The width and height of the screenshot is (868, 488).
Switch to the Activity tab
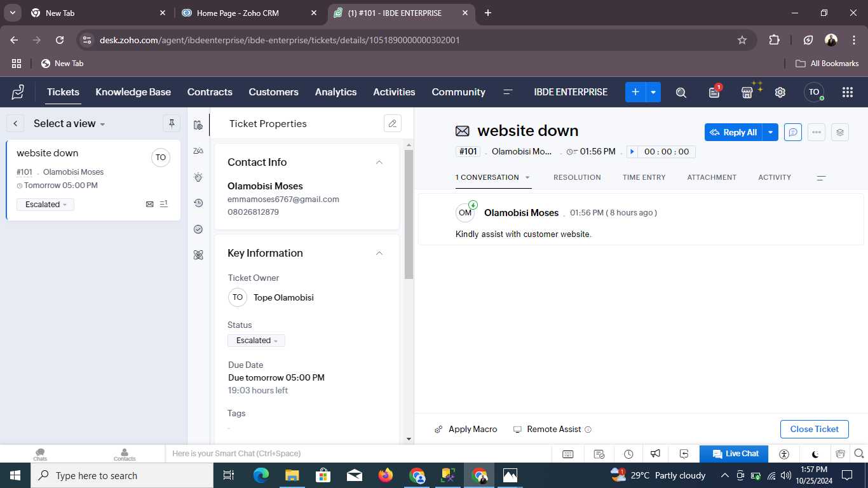(775, 177)
